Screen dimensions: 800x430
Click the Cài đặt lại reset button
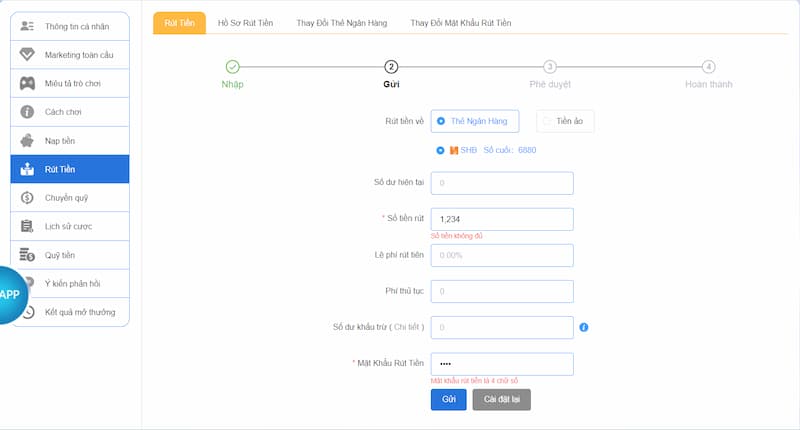[501, 399]
